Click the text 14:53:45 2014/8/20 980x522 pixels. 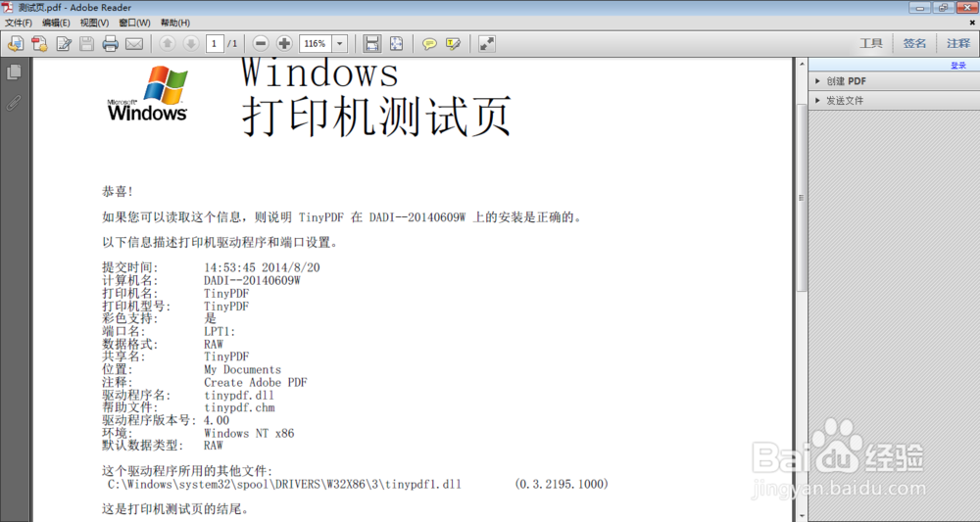[x=262, y=268]
